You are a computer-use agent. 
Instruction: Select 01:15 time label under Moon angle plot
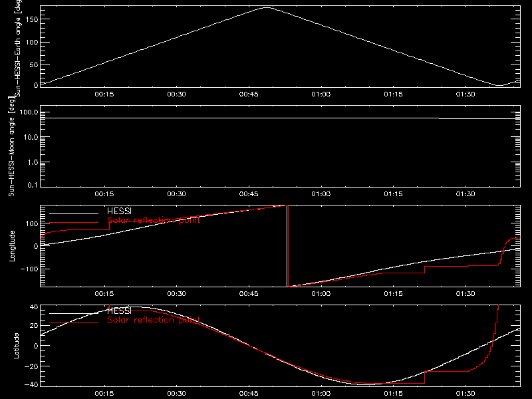(x=393, y=194)
